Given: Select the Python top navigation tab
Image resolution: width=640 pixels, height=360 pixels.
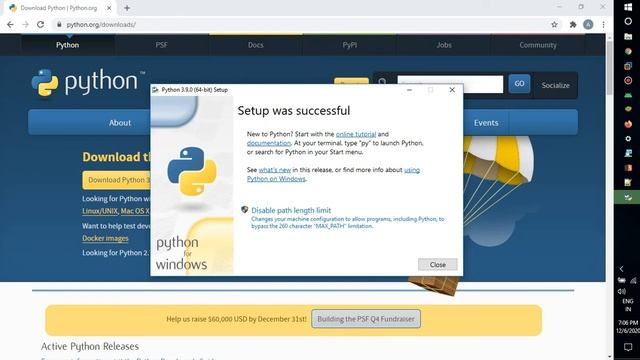Looking at the screenshot, I should [x=67, y=45].
